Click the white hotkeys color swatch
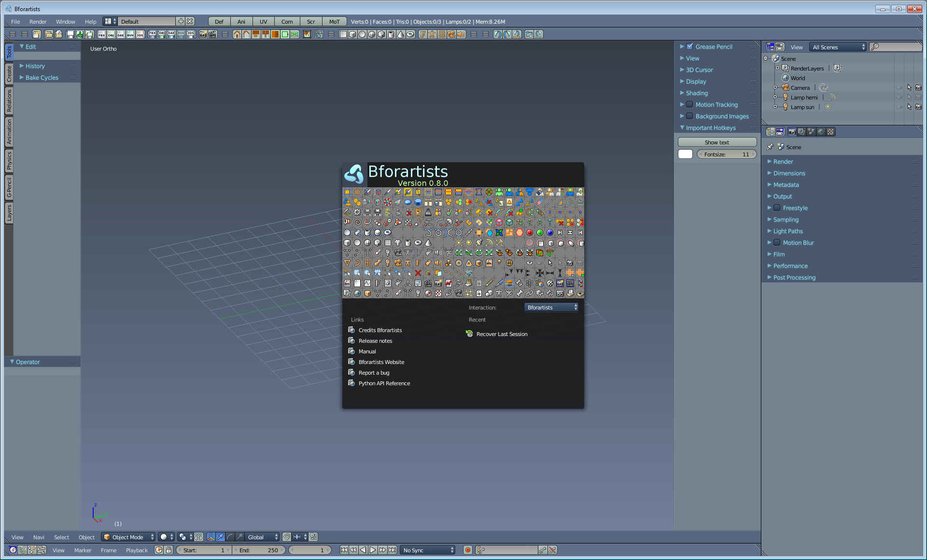 [x=685, y=154]
